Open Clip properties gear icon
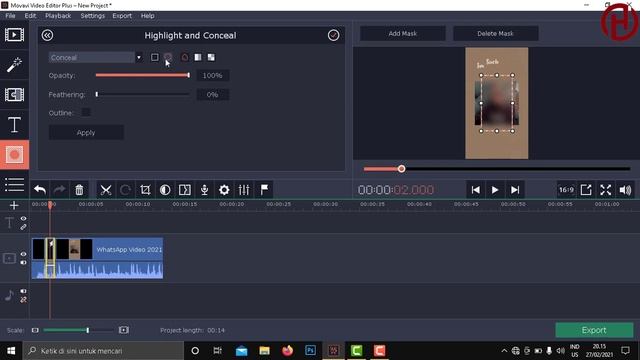Screen dimensions: 640x360 point(224,190)
